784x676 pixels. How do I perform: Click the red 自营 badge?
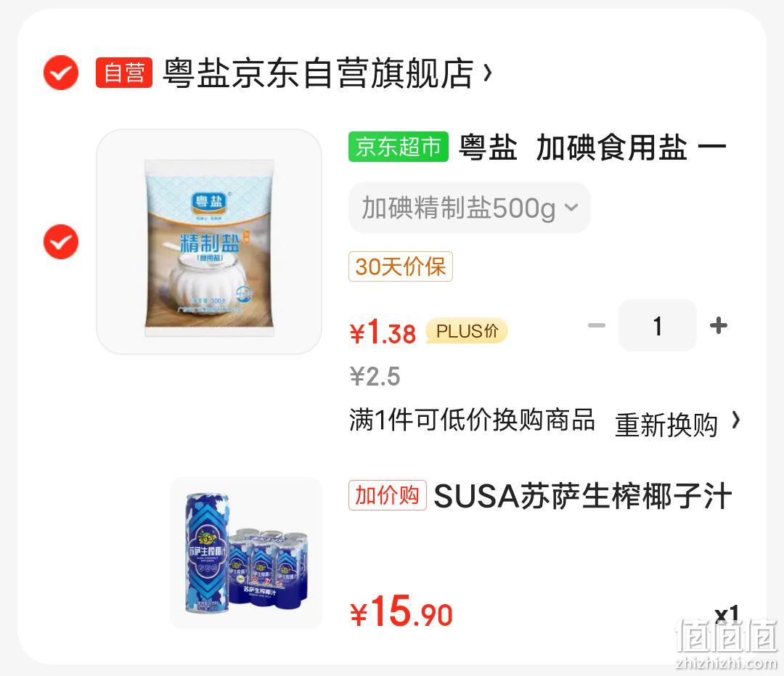pos(124,73)
